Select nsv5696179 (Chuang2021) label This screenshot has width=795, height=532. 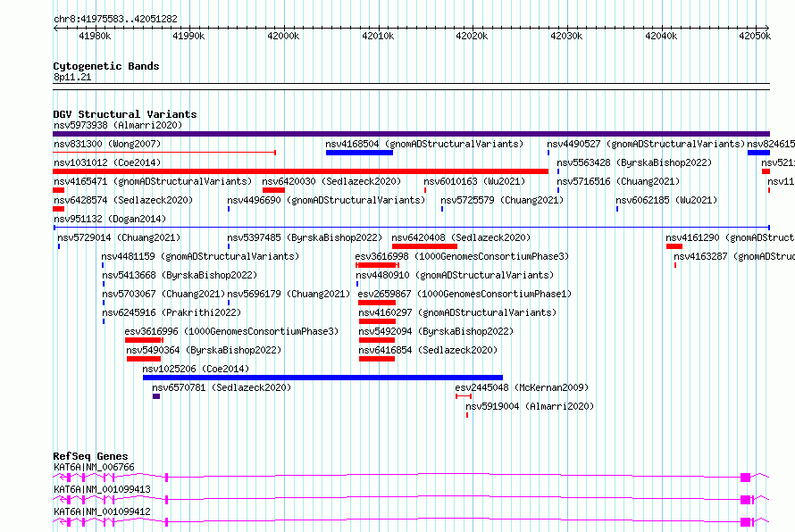(x=289, y=294)
